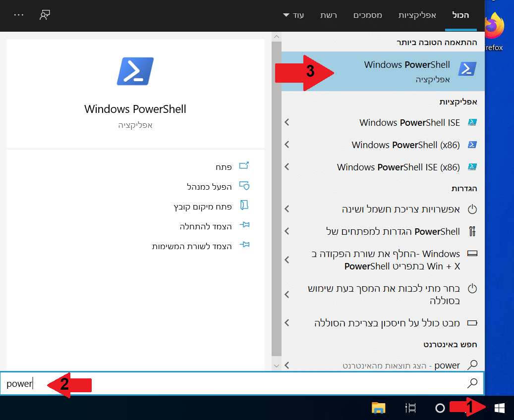
Task: Click the Task View taskbar icon
Action: click(410, 408)
